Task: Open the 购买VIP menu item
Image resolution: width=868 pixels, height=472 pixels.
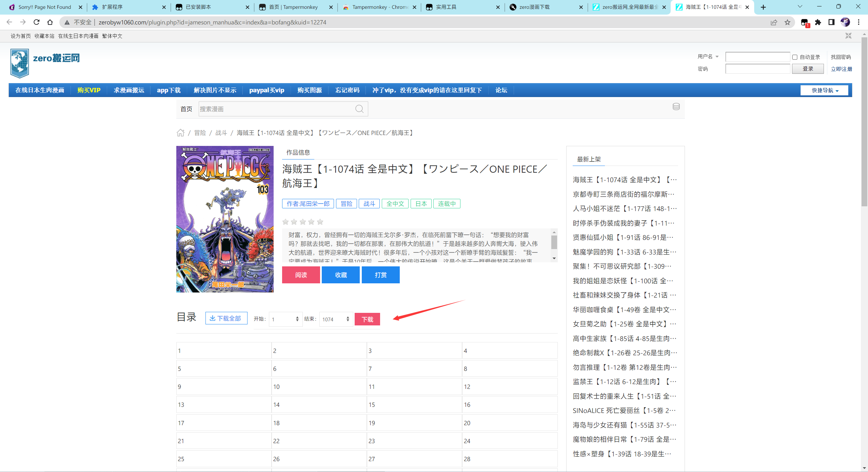Action: [89, 90]
